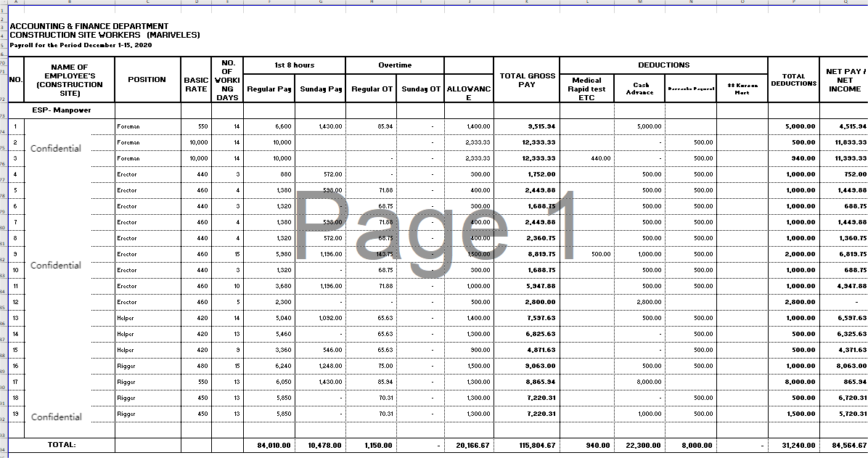Select net pay value 6,325.63
This screenshot has height=458, width=868.
coord(853,334)
